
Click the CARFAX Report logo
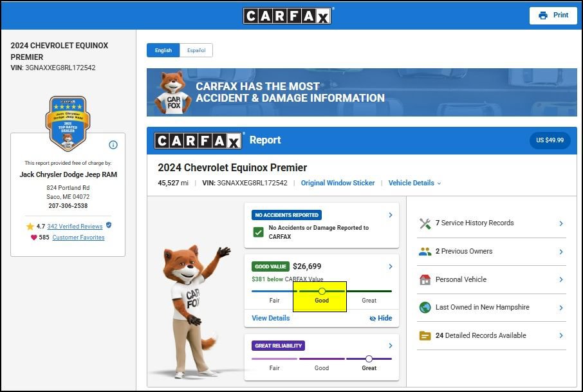(x=198, y=141)
